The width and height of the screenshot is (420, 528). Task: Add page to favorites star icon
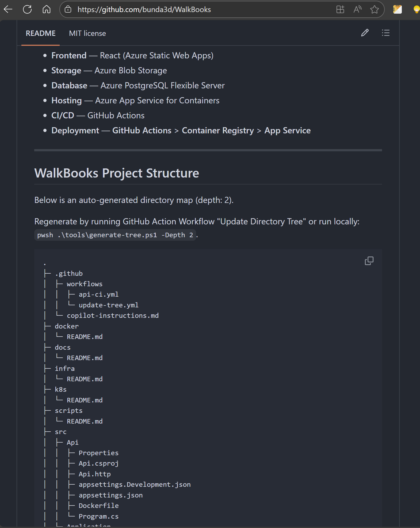click(x=375, y=9)
